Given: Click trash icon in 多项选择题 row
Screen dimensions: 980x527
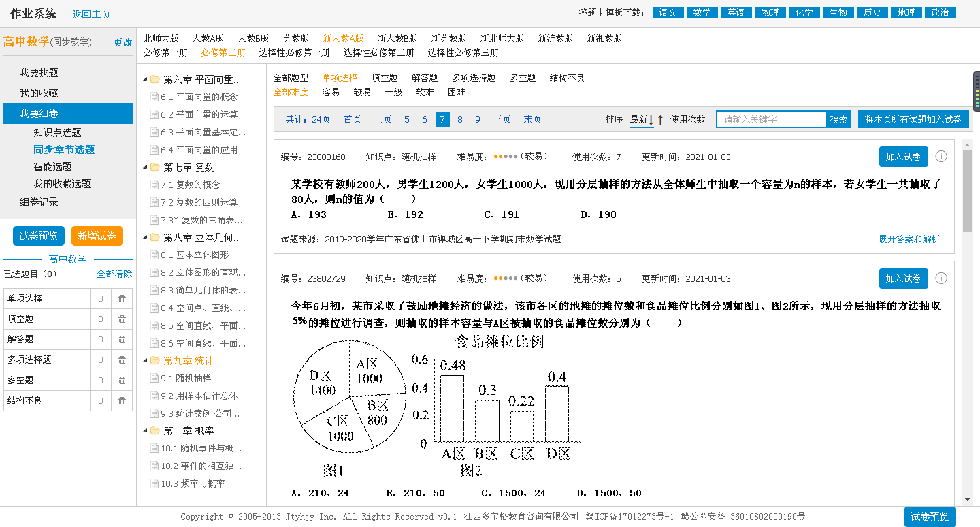Looking at the screenshot, I should point(122,360).
